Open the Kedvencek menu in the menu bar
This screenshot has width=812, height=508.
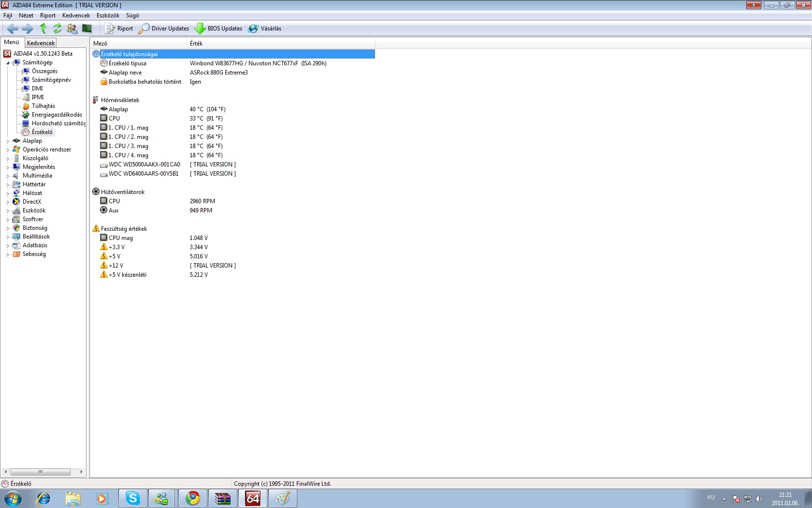pos(76,15)
